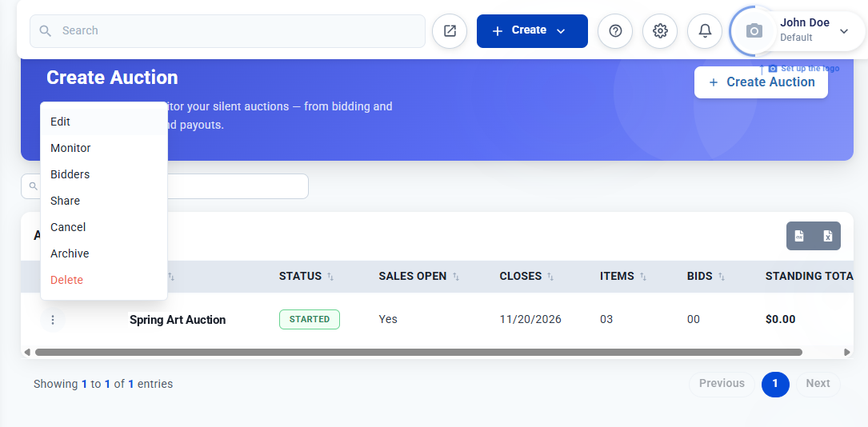Viewport: 868px width, 427px height.
Task: Click the three-dot menu for Spring Art Auction
Action: pyautogui.click(x=53, y=320)
